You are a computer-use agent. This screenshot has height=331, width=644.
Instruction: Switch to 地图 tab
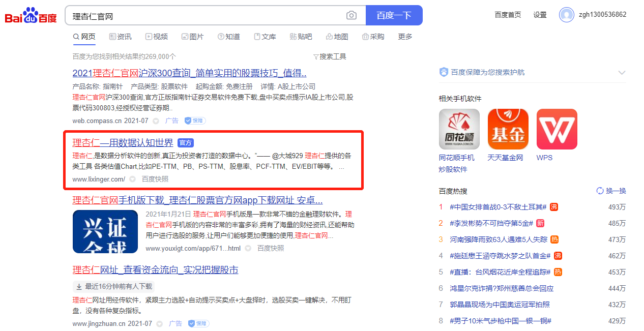(x=337, y=37)
